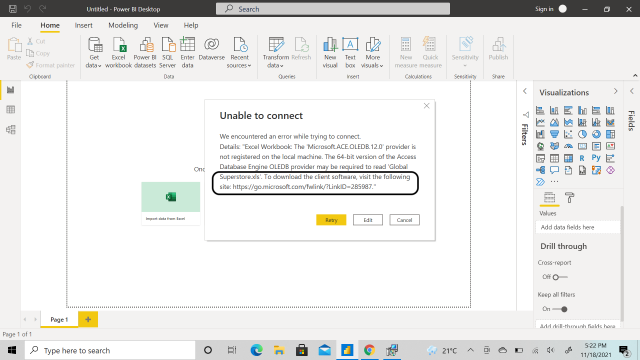Select the Area chart visual
640x360 pixels.
(554, 122)
